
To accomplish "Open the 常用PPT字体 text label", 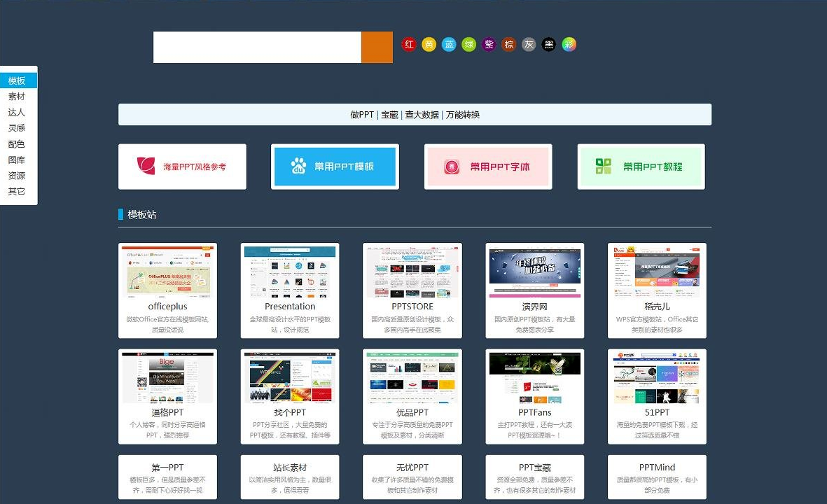I will (x=500, y=167).
